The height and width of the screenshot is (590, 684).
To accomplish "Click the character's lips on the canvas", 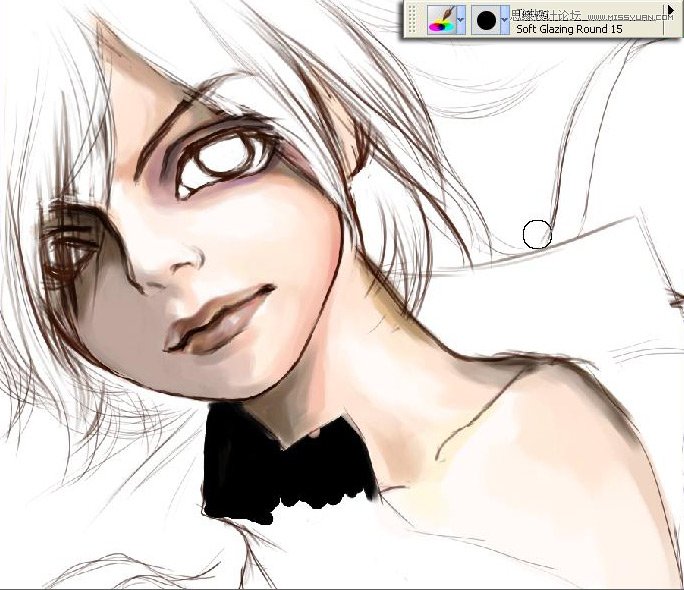I will (x=222, y=320).
